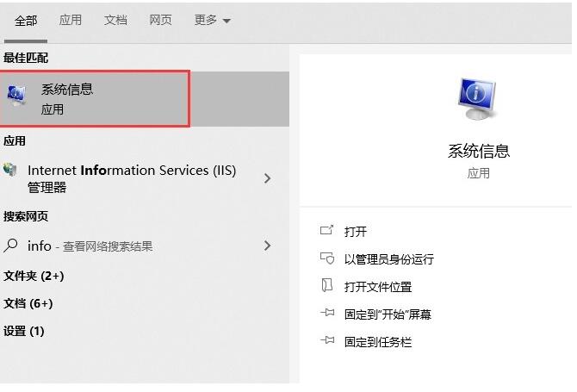
Task: Open Internet Information Services (IIS) 管理器
Action: [132, 178]
